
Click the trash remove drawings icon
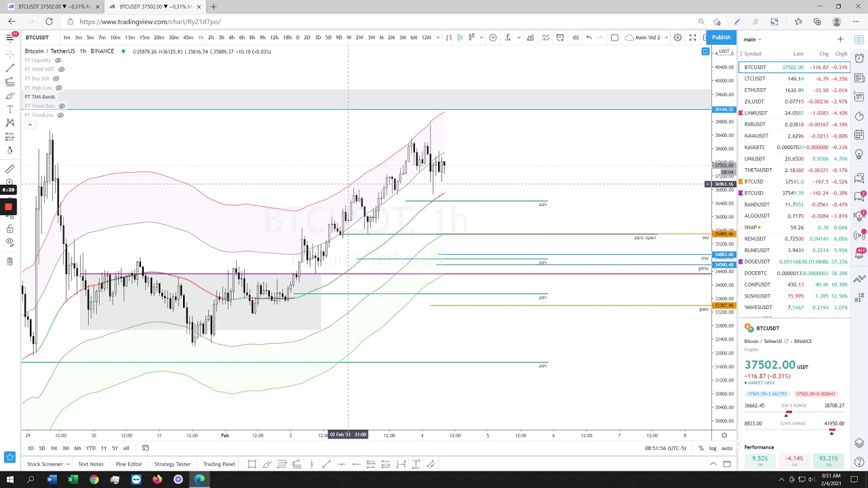tap(9, 261)
